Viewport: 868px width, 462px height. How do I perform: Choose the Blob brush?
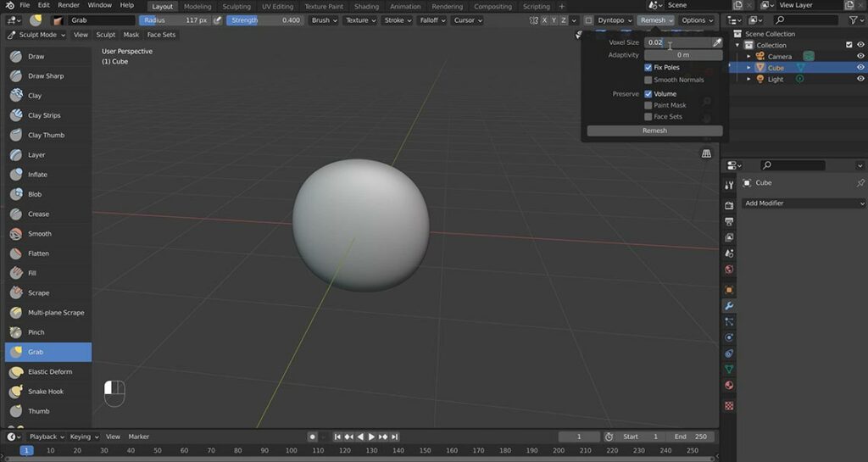coord(48,194)
